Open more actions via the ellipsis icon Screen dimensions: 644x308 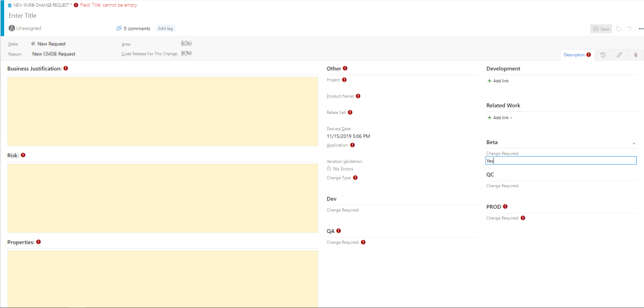641,29
